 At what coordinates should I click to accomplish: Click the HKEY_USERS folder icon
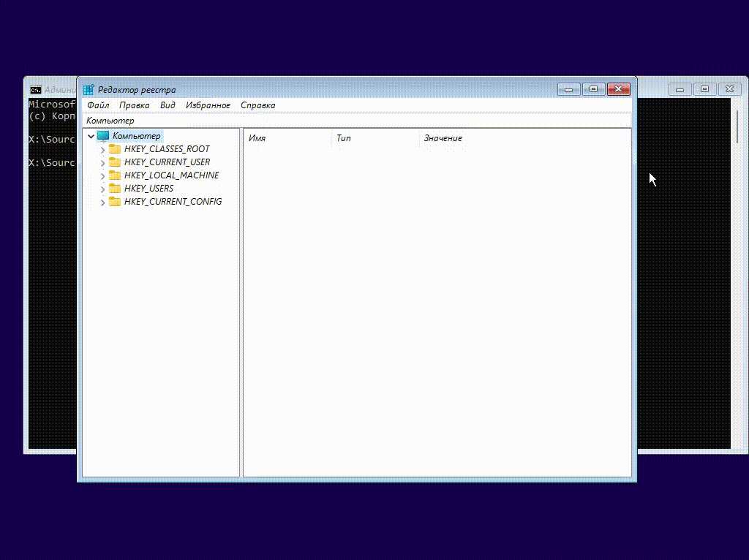(115, 189)
